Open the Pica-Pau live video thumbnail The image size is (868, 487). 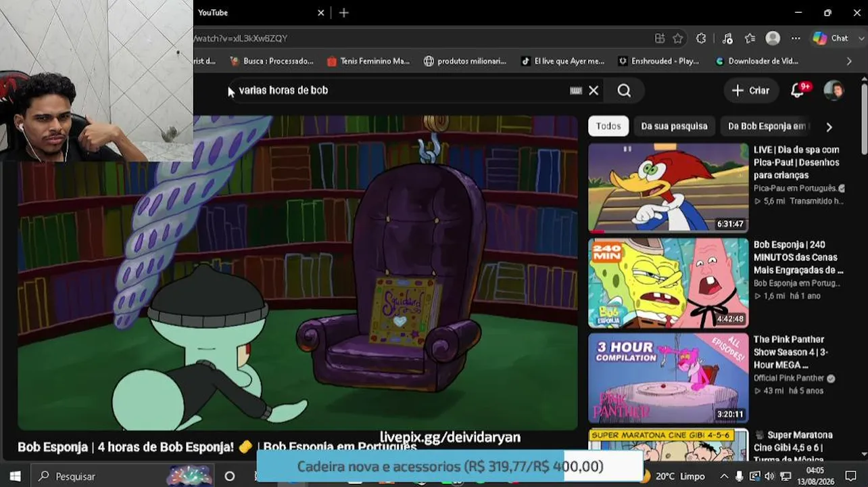point(669,188)
